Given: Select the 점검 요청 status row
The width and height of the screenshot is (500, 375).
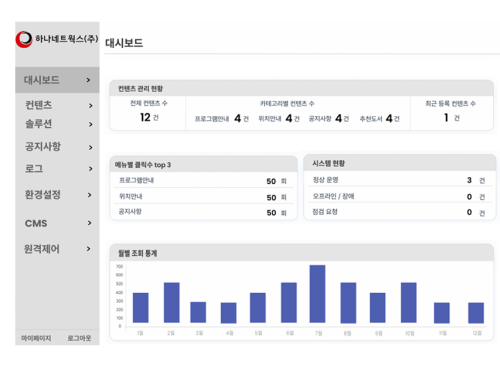Looking at the screenshot, I should (399, 212).
